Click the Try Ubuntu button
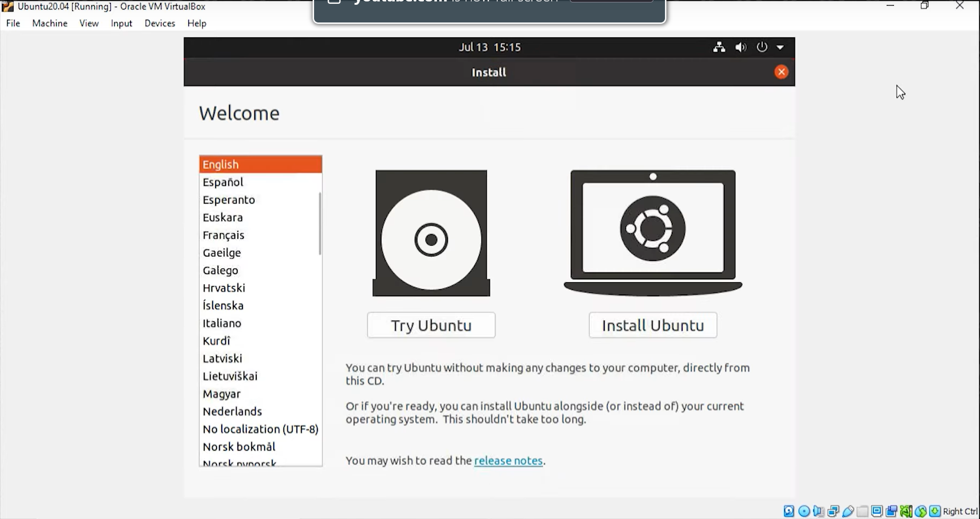Screen dimensions: 980x519 click(431, 325)
